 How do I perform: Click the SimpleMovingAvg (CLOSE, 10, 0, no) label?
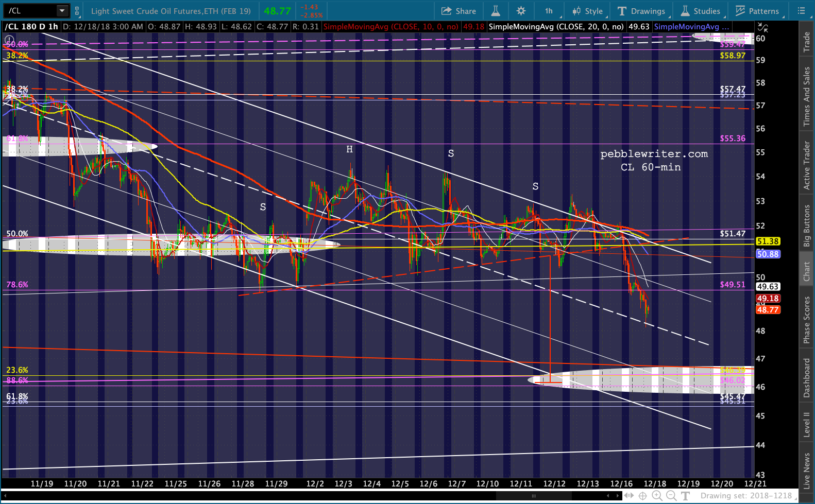[x=390, y=27]
